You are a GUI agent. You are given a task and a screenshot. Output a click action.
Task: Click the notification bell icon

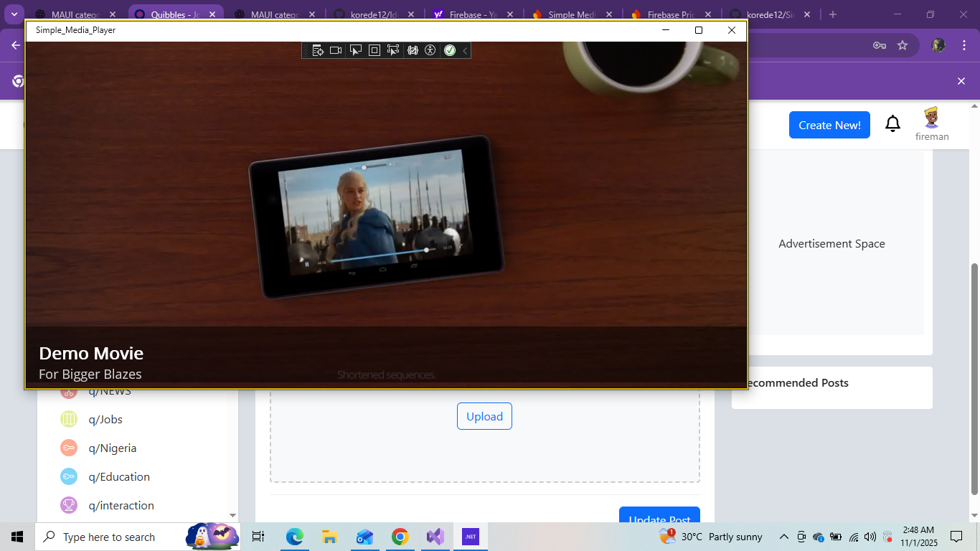pyautogui.click(x=892, y=124)
